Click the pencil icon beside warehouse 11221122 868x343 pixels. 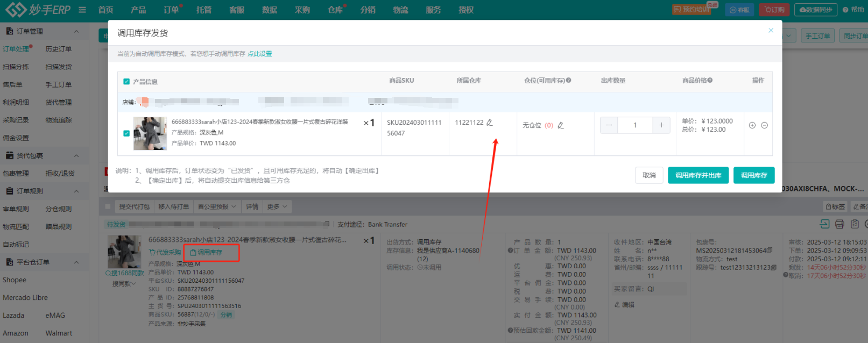[x=489, y=123]
